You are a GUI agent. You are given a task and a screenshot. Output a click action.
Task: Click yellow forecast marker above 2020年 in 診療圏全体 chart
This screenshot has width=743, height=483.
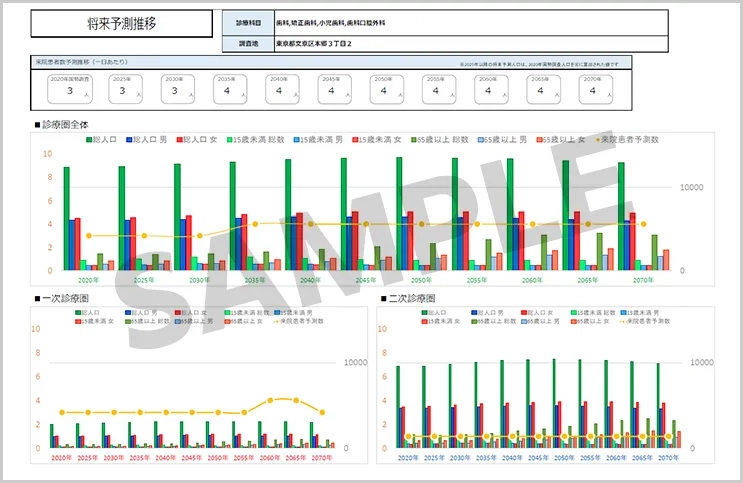pos(89,236)
